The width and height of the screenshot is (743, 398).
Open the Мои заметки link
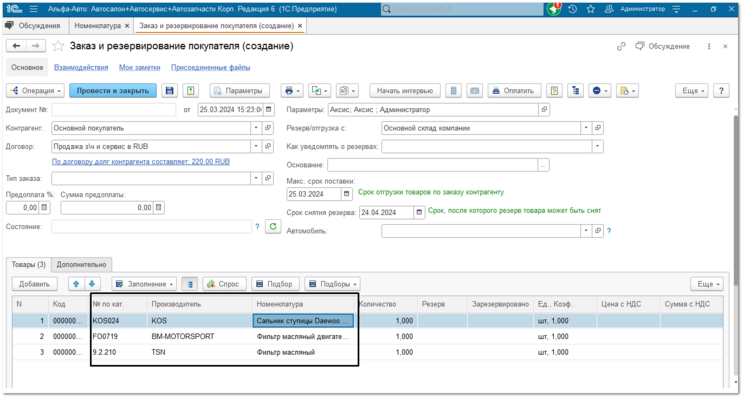click(139, 67)
